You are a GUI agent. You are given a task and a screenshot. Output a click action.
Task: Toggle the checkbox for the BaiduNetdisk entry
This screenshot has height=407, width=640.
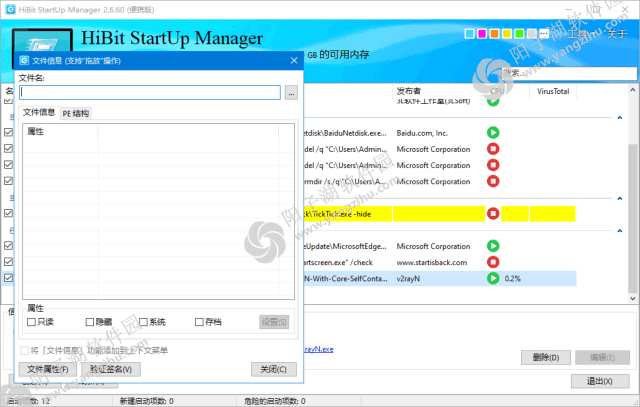(x=8, y=132)
